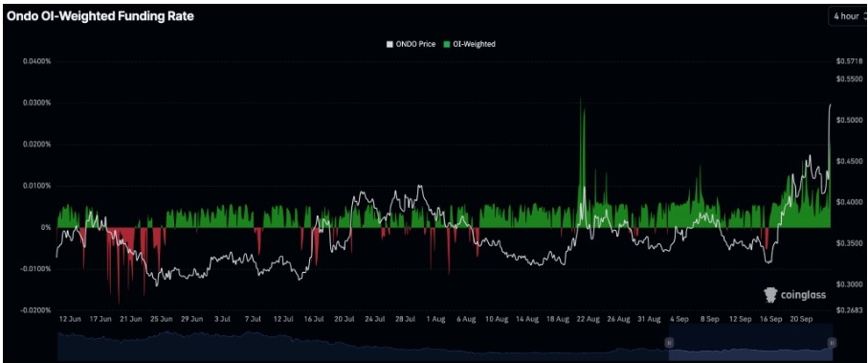
Task: Click the highlighted range selector window
Action: coord(750,343)
